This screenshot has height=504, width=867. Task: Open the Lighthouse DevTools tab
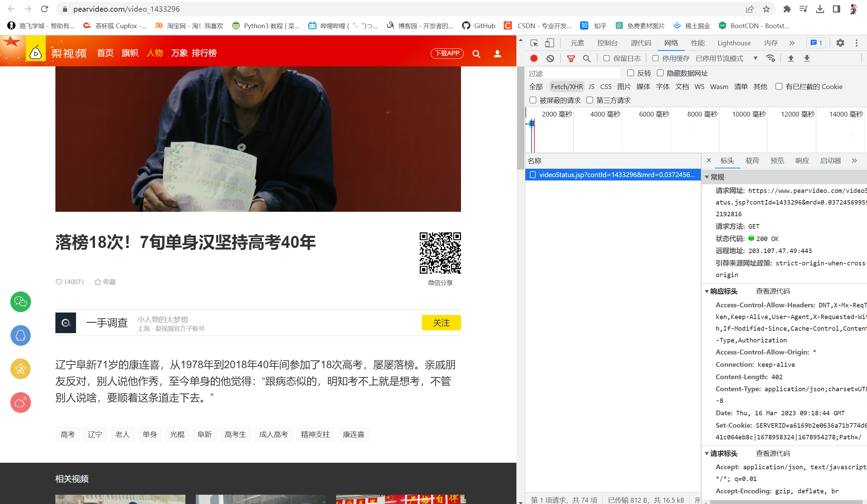coord(734,43)
